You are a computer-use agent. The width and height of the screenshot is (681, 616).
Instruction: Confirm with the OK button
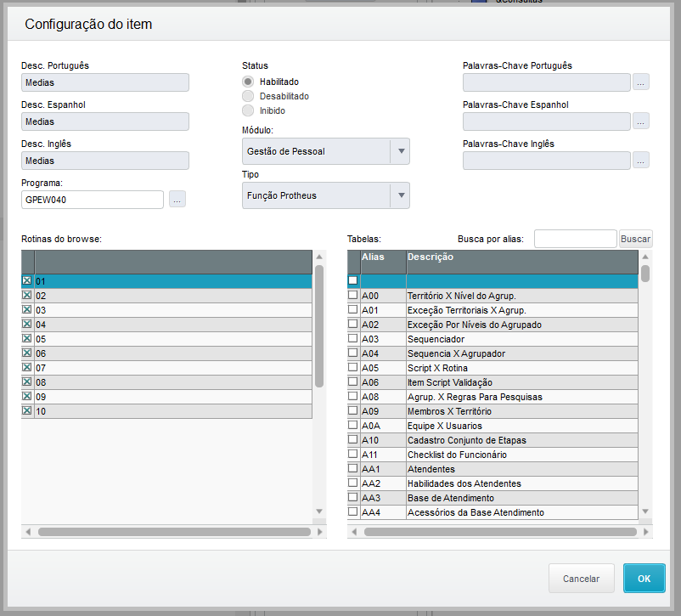[644, 579]
